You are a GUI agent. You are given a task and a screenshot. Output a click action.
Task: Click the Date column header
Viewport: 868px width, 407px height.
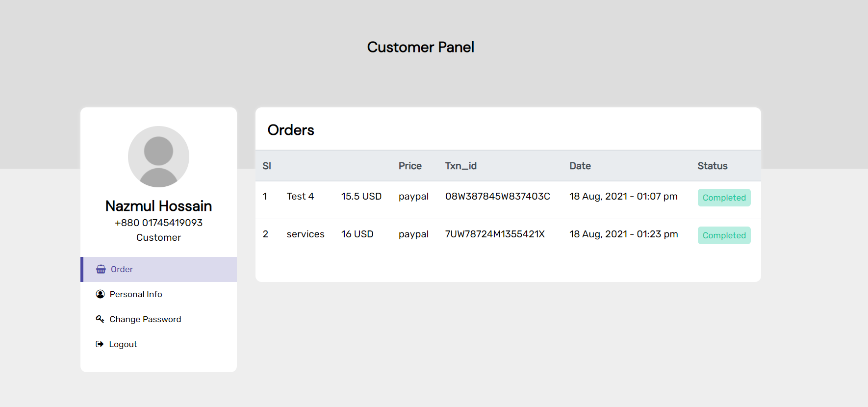580,166
